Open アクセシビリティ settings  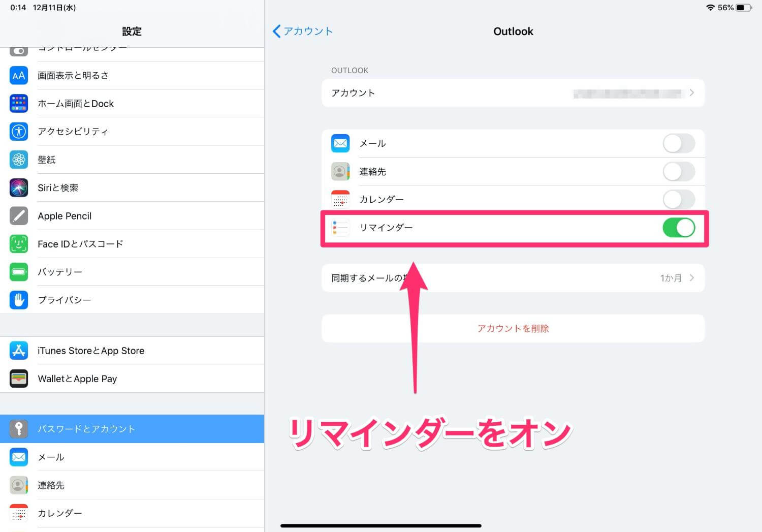coord(132,132)
